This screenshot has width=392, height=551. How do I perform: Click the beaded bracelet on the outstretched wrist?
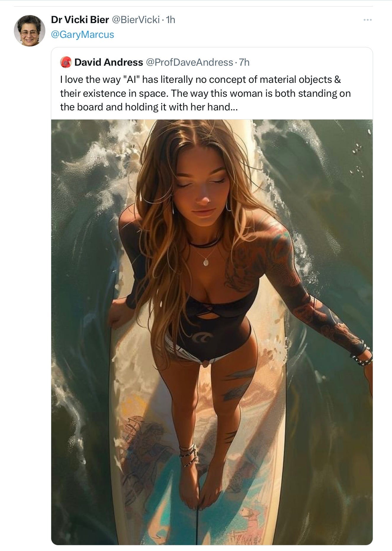point(361,354)
